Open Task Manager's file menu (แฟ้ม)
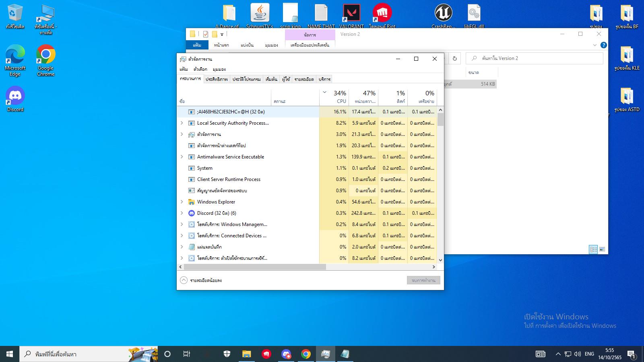 (x=184, y=69)
